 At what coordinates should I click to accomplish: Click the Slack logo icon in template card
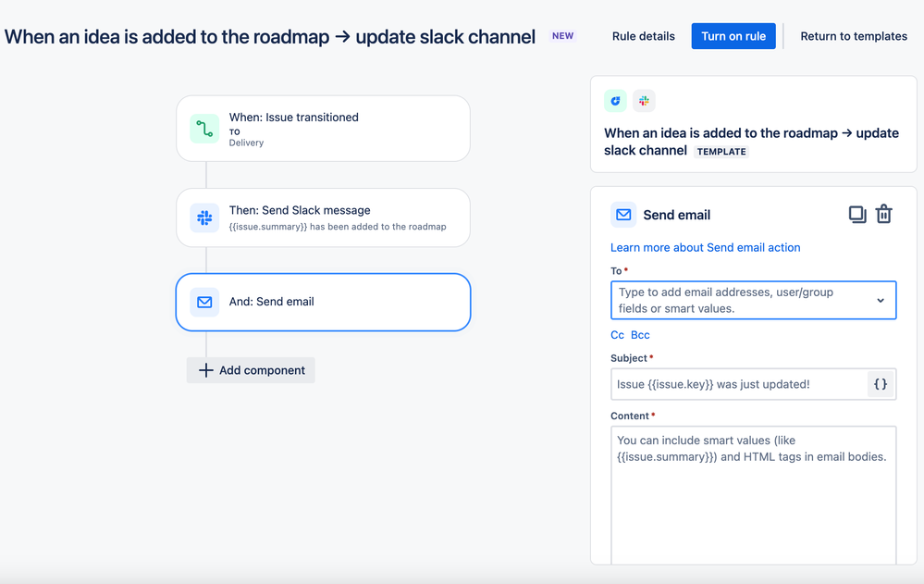click(x=644, y=101)
